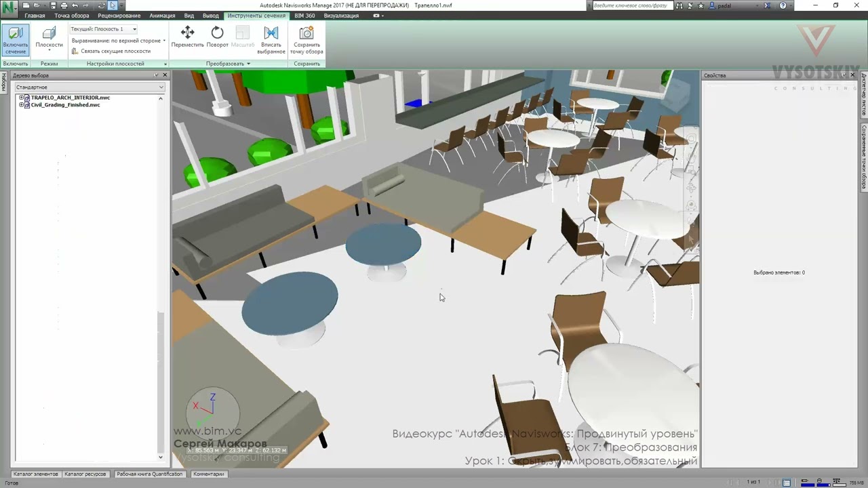
Task: Click the Undo arrow in quick access toolbar
Action: (x=75, y=5)
